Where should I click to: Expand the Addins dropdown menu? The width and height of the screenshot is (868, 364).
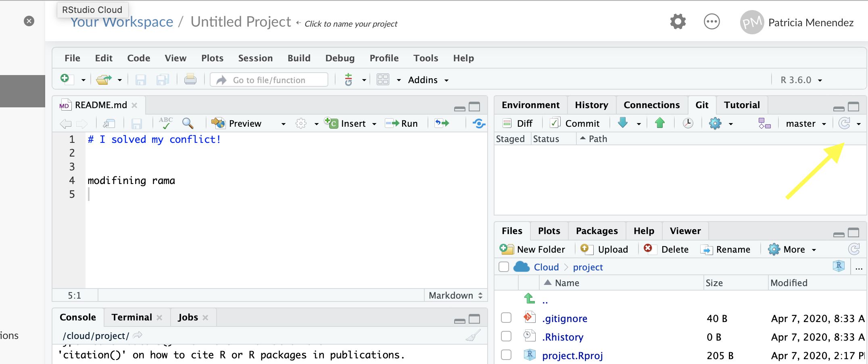428,80
